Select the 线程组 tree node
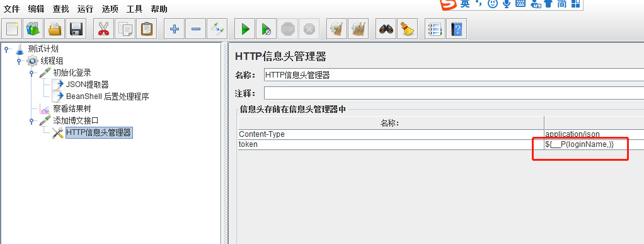Viewport: 644px width, 244px height. tap(51, 61)
